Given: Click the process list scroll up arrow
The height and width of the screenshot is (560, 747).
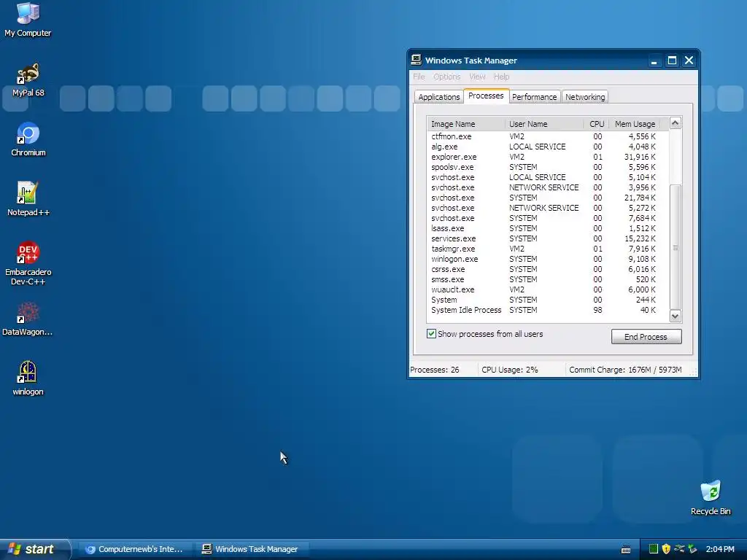Looking at the screenshot, I should [675, 123].
